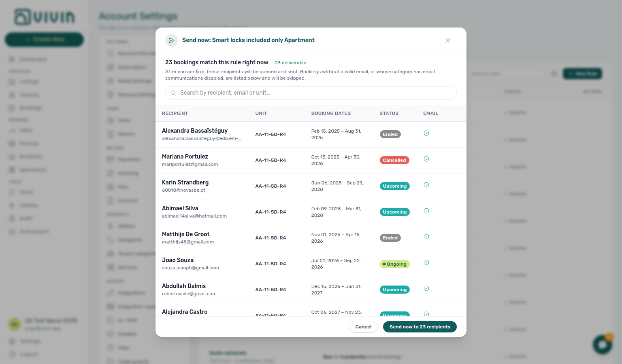Screen dimensions: 622x364
Task: Click the EMAIL column header
Action: point(431,113)
